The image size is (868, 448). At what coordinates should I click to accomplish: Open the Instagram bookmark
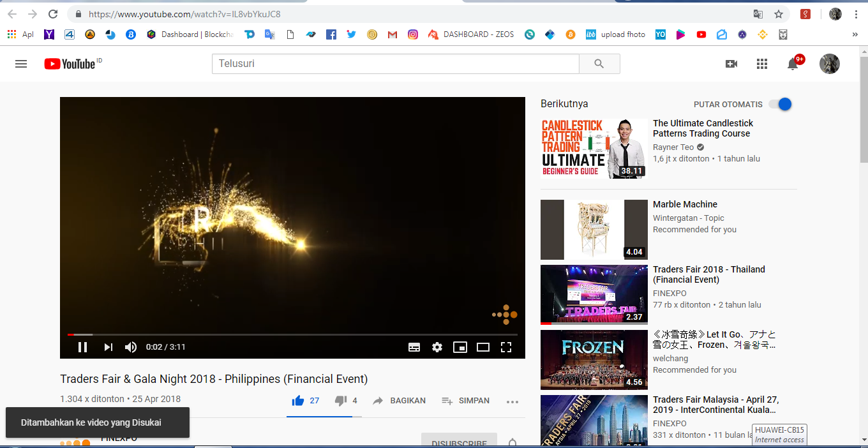coord(413,34)
